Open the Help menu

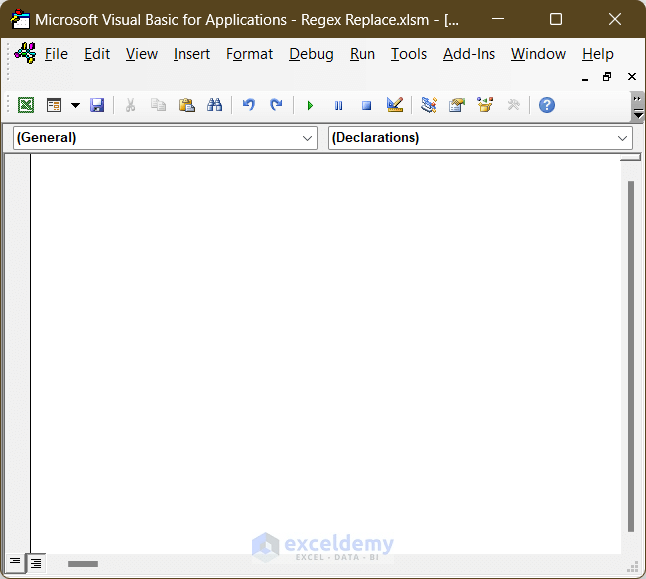click(597, 54)
